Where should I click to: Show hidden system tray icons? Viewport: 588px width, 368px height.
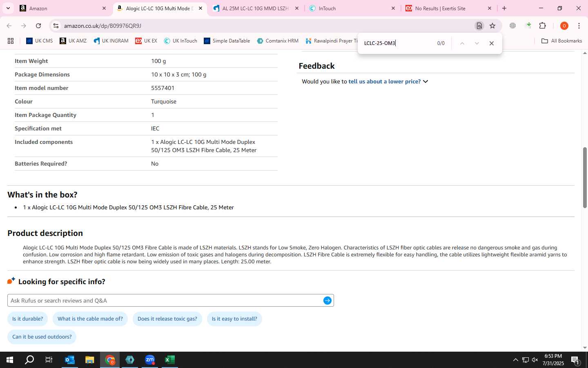(x=515, y=360)
